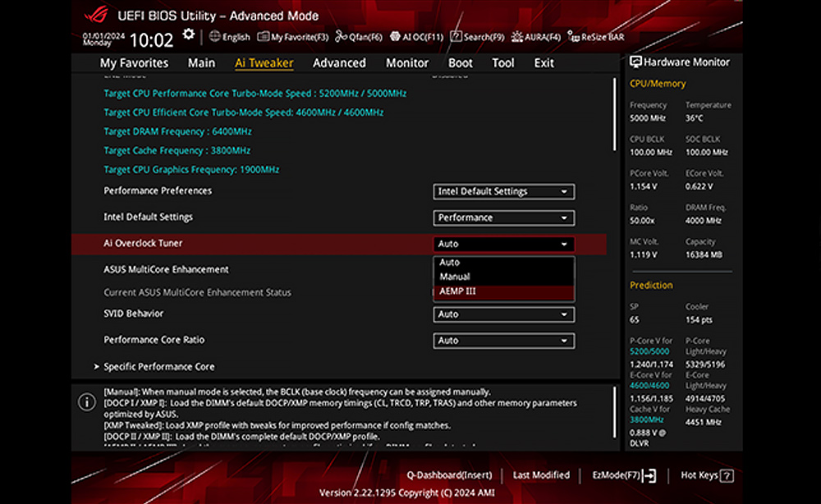821x504 pixels.
Task: Switch to EzMode(F7)
Action: click(x=624, y=475)
